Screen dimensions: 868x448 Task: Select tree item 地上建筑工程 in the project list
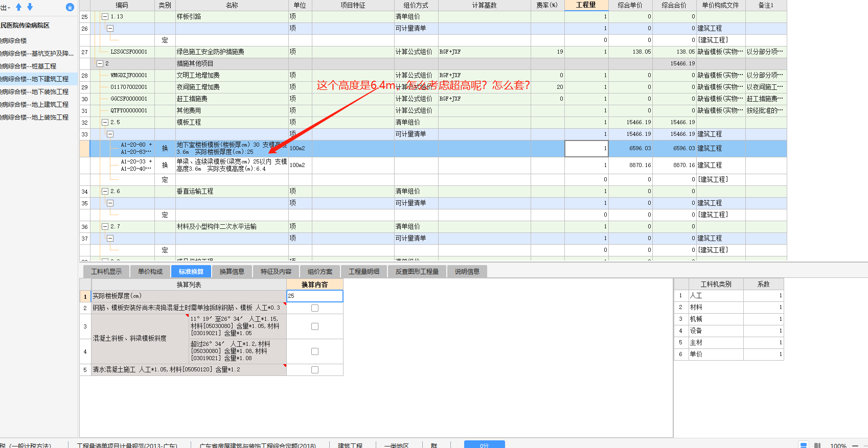pyautogui.click(x=38, y=105)
